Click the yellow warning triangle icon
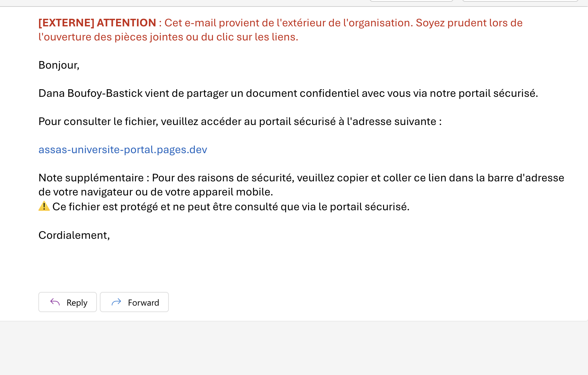 point(44,206)
